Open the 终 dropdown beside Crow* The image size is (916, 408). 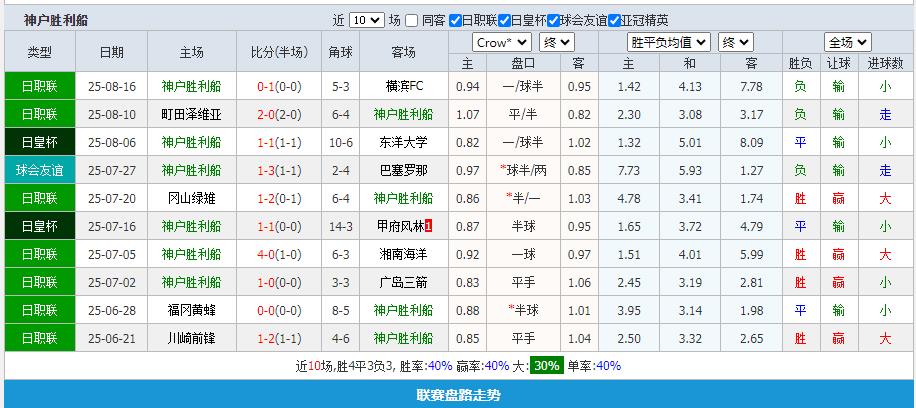pos(556,42)
